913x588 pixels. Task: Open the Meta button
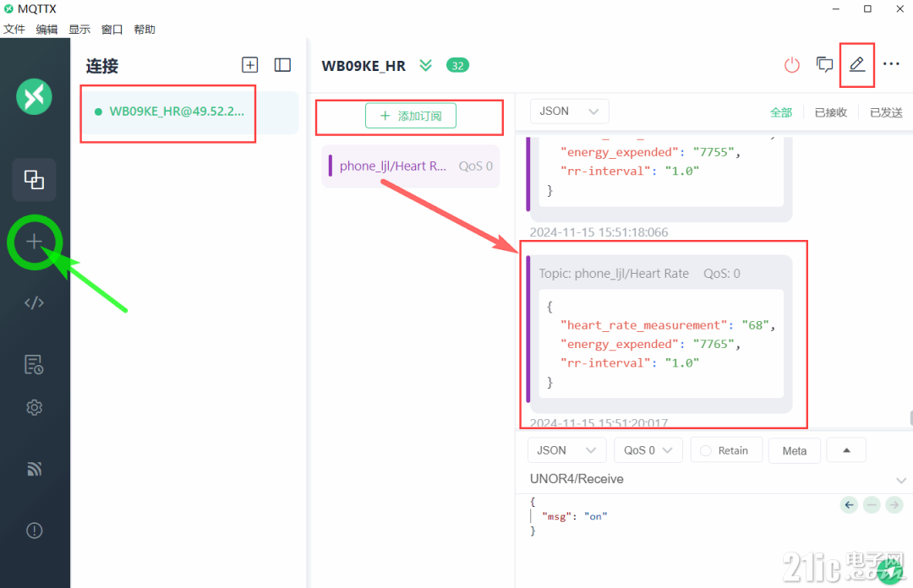click(794, 450)
